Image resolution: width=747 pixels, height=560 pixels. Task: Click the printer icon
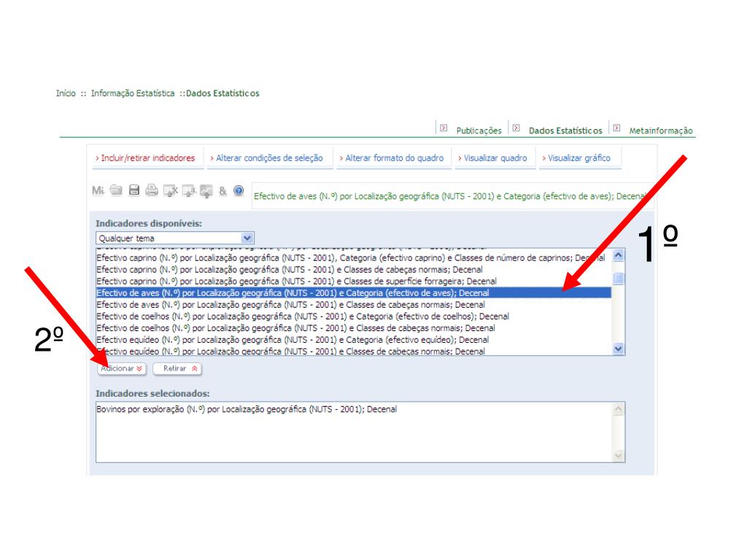click(152, 191)
